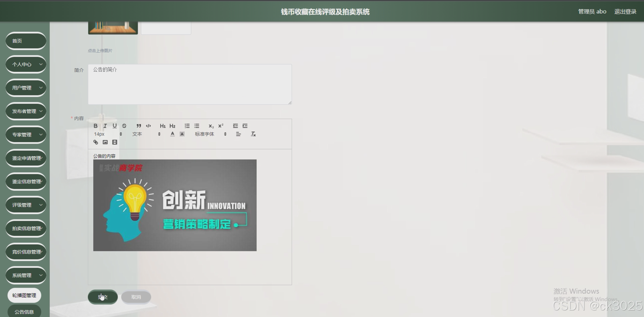Viewport: 644px width, 317px height.
Task: Insert an image into editor
Action: click(105, 142)
